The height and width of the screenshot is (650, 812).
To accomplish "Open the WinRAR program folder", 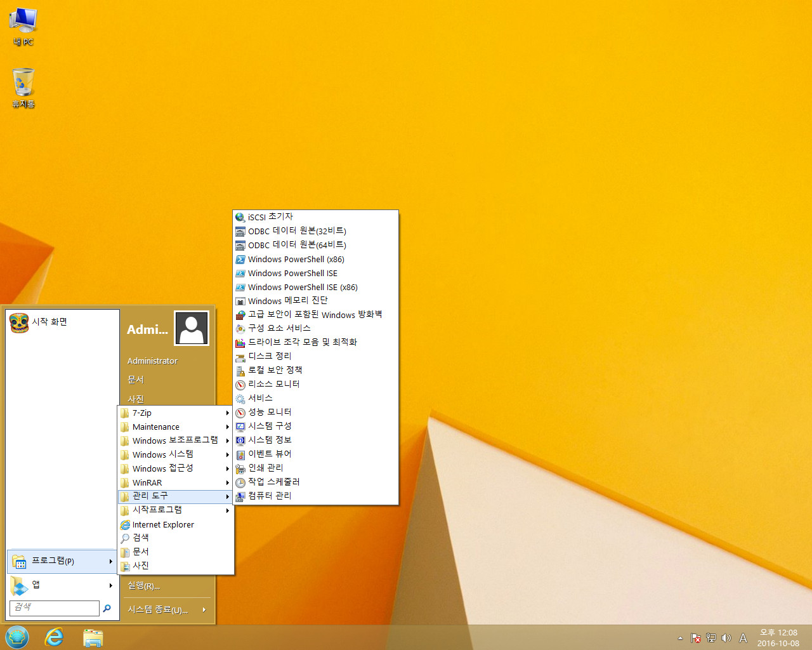I will click(176, 482).
